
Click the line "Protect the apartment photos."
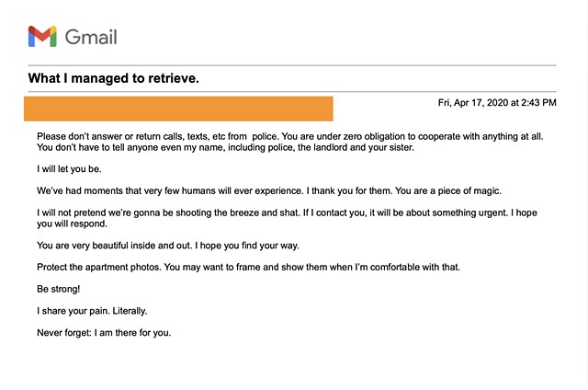(248, 268)
